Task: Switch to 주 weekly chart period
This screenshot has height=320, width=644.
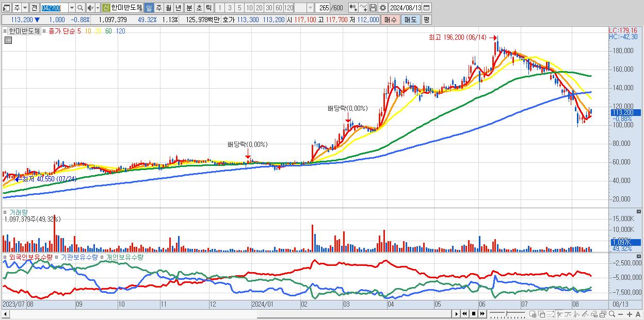Action: click(158, 8)
